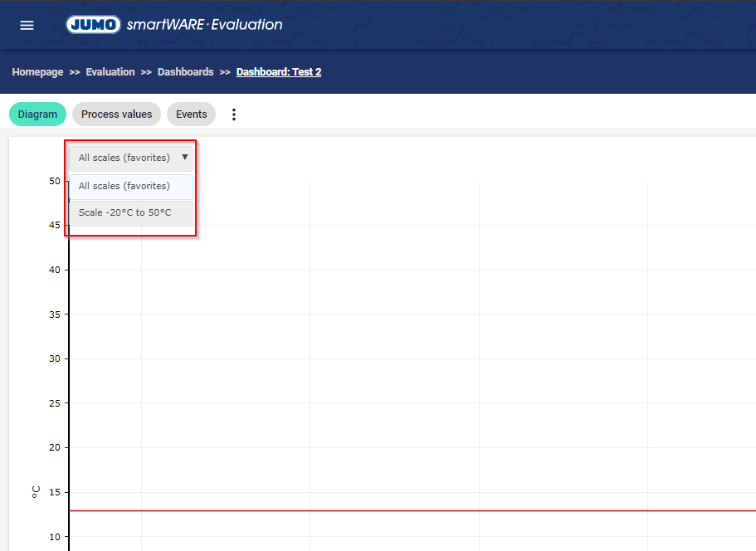Switch to the Diagram tab
This screenshot has height=551, width=756.
pyautogui.click(x=37, y=115)
